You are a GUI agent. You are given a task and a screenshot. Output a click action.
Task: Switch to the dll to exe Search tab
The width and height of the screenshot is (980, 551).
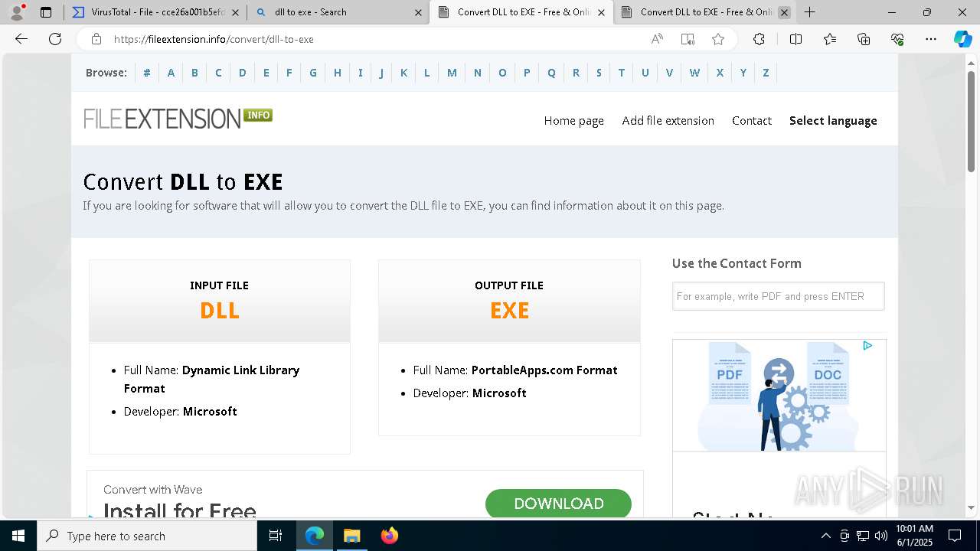[x=338, y=12]
